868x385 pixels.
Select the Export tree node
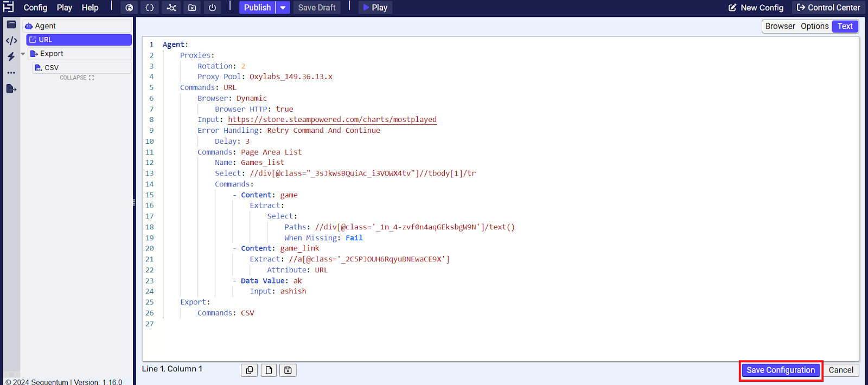[x=79, y=54]
